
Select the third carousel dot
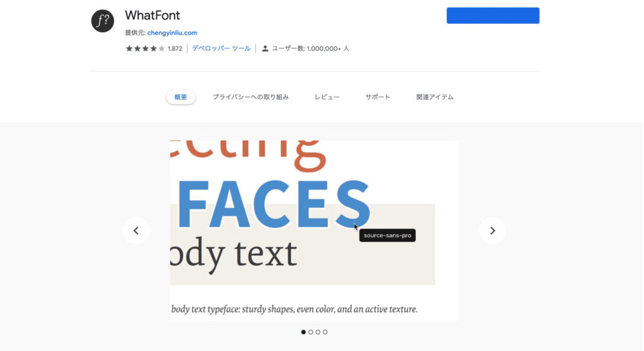[318, 332]
